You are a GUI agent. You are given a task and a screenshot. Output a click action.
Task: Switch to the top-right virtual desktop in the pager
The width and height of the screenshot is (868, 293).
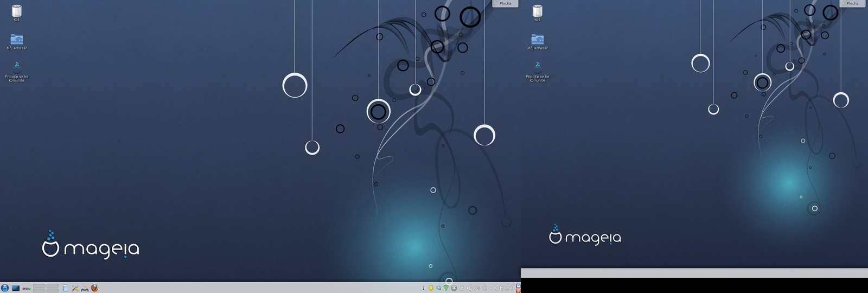53,285
